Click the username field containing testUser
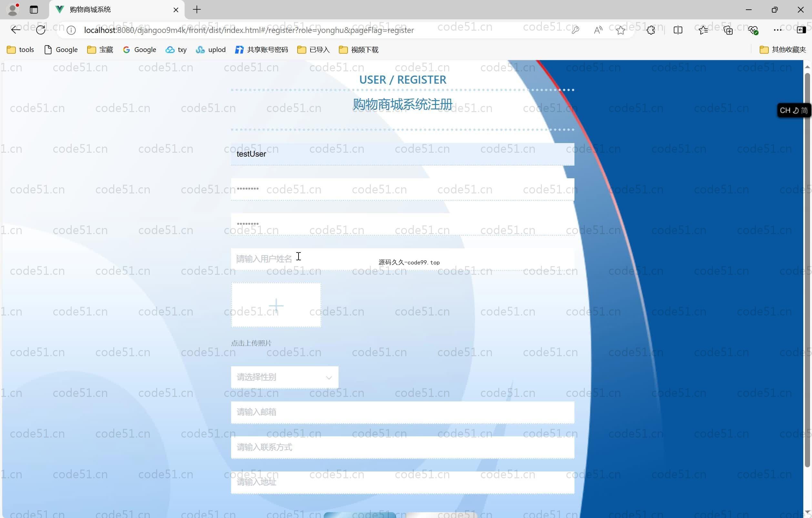This screenshot has height=518, width=812. coord(402,154)
